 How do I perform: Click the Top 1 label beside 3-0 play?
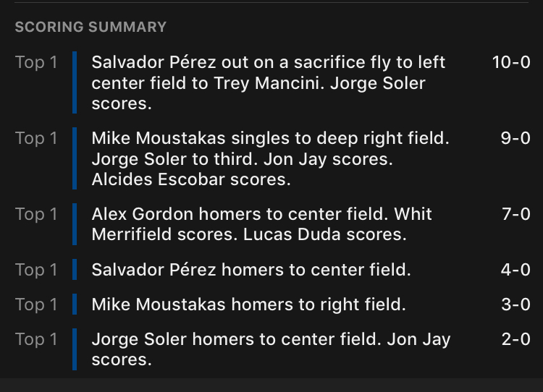[36, 304]
